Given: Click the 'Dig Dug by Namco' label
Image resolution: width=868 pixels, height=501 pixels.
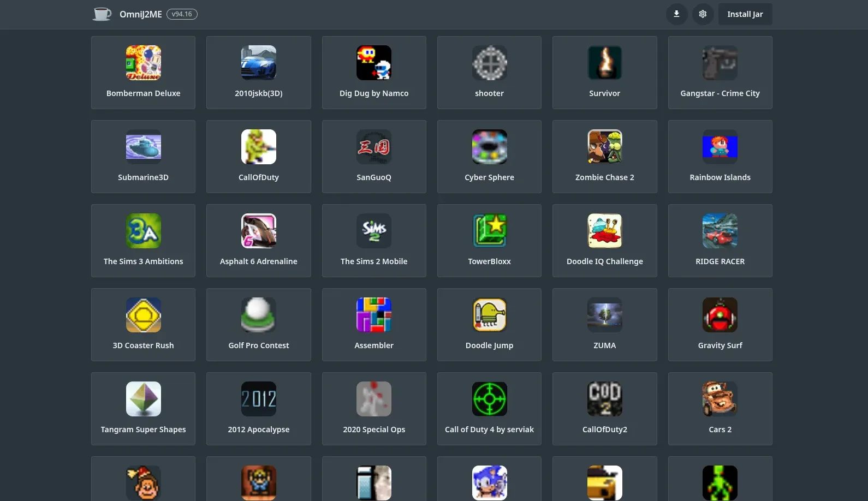Looking at the screenshot, I should click(x=374, y=93).
